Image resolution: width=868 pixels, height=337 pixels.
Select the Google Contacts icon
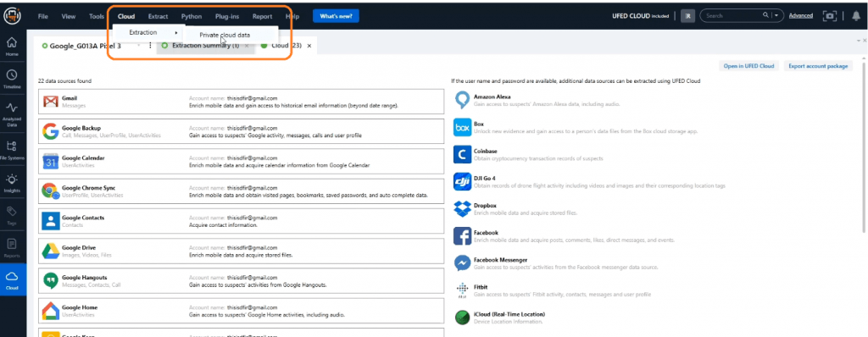pos(51,221)
